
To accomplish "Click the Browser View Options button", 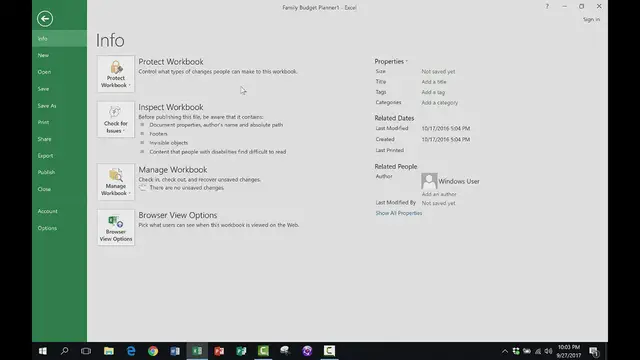I will [116, 227].
